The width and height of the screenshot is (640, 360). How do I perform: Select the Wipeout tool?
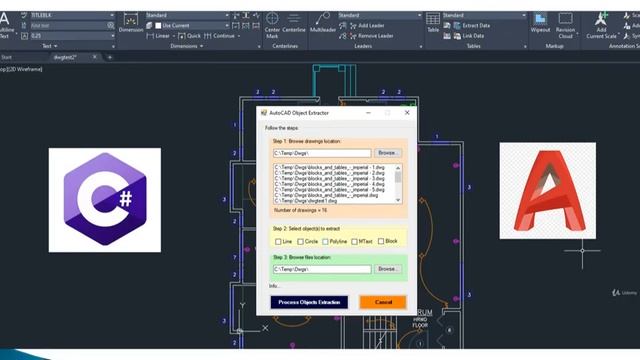click(x=540, y=22)
